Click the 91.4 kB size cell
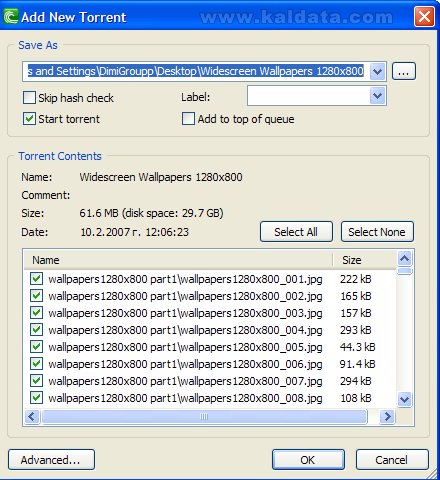 357,364
